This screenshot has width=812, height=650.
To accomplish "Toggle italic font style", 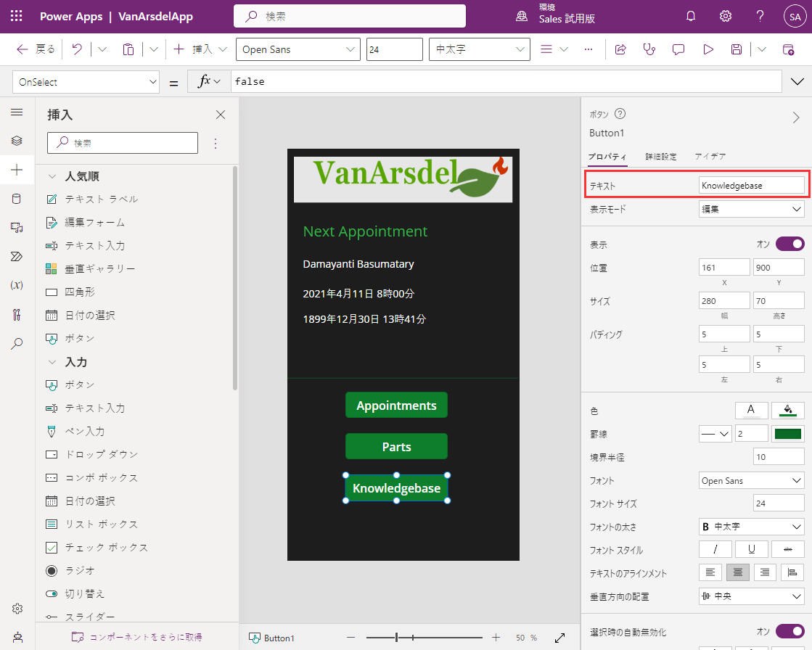I will pyautogui.click(x=715, y=549).
